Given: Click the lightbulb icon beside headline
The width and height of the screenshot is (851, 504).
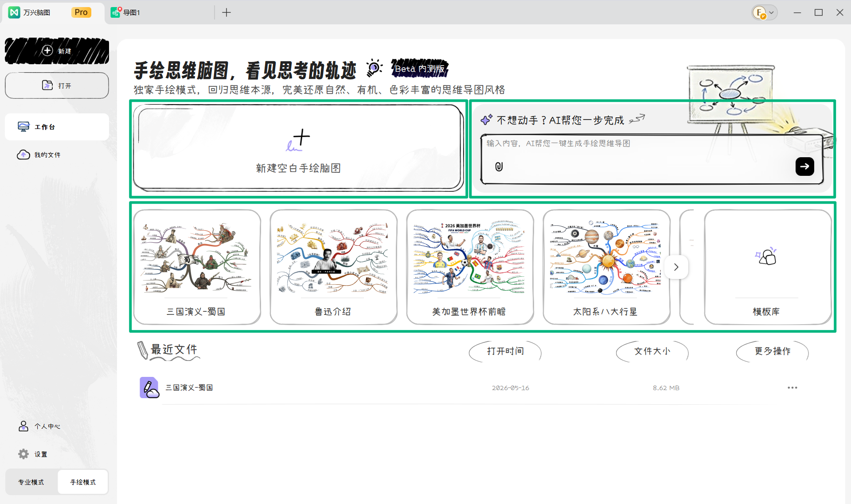Looking at the screenshot, I should tap(375, 68).
